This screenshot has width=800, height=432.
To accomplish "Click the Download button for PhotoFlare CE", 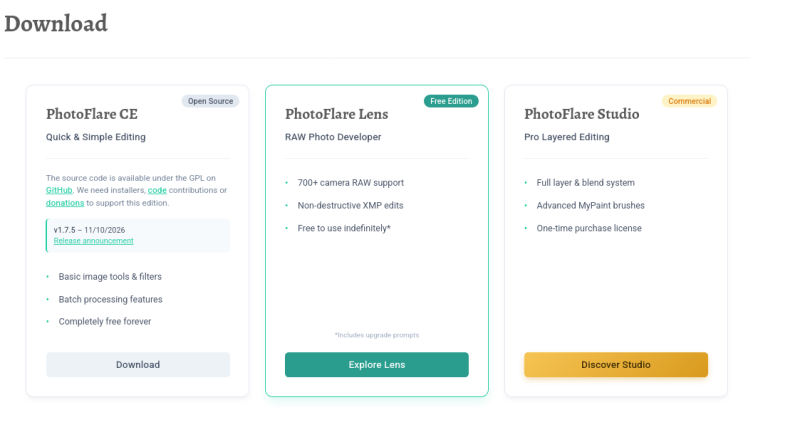I will click(138, 365).
